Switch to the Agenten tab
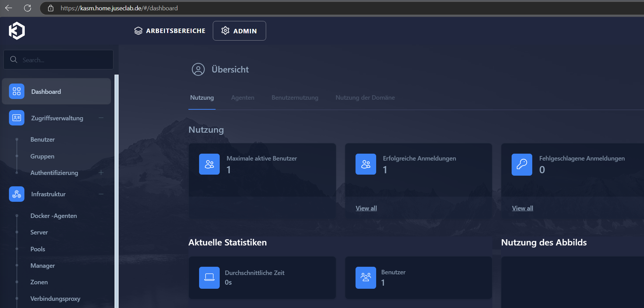 click(x=243, y=98)
